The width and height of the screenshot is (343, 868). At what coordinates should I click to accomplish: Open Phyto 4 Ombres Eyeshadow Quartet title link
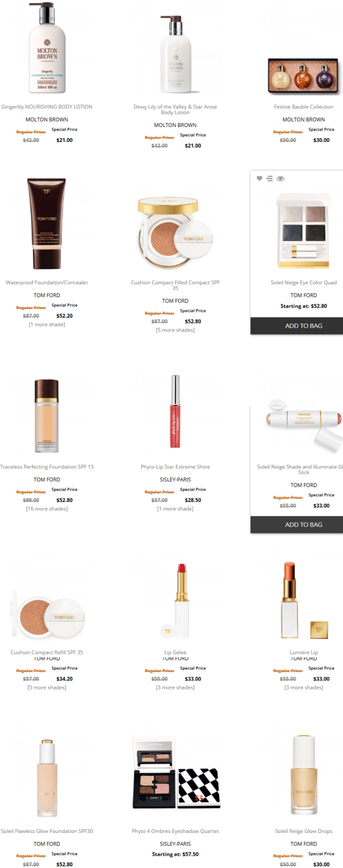click(x=175, y=831)
